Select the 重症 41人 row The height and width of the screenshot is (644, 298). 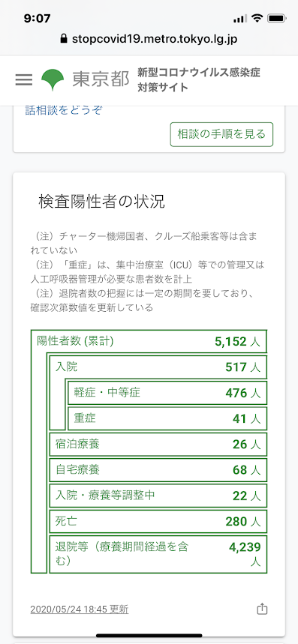(167, 418)
